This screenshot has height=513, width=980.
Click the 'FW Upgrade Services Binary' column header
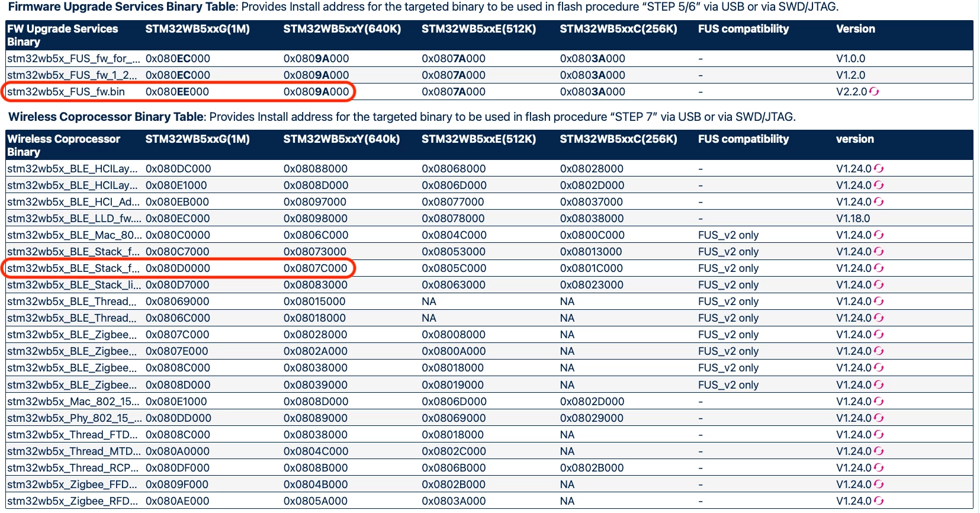pyautogui.click(x=63, y=35)
